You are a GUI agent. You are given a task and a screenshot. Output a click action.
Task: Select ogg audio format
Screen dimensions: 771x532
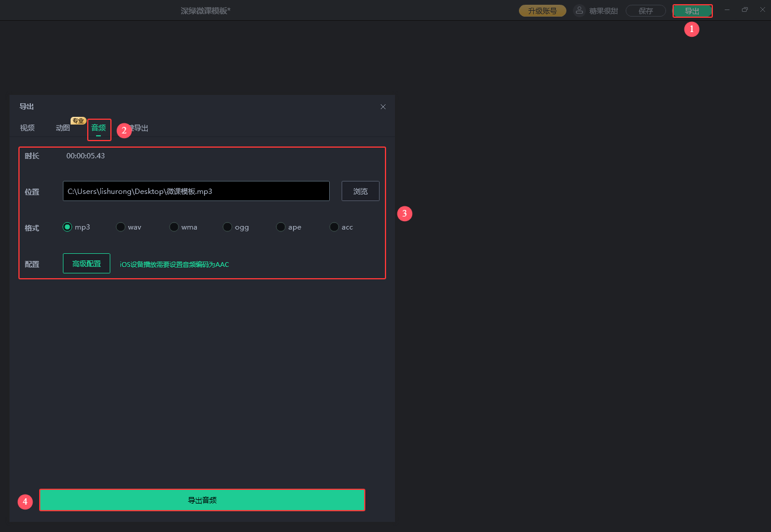228,227
